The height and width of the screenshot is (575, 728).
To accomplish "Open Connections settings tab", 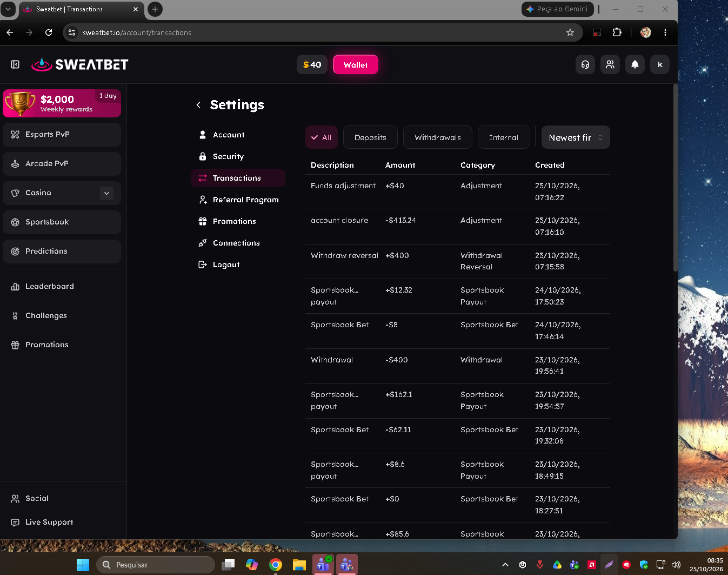I will point(238,243).
